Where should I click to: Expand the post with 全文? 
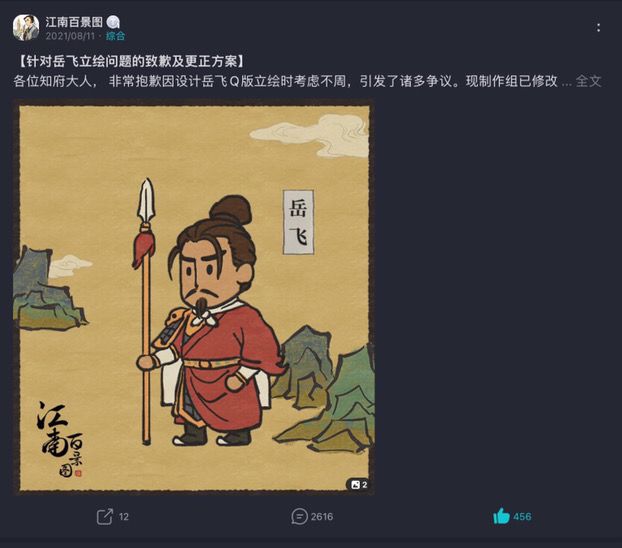pyautogui.click(x=588, y=81)
